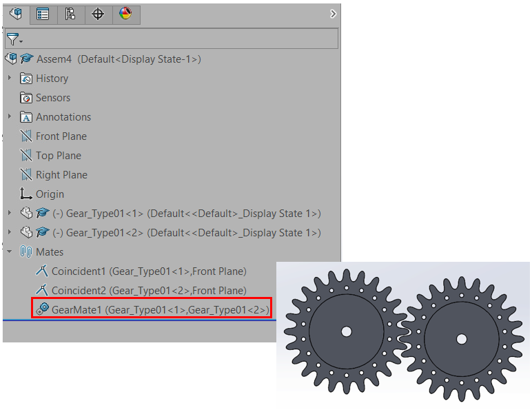This screenshot has width=532, height=412.
Task: Select the Top Plane label
Action: 59,156
